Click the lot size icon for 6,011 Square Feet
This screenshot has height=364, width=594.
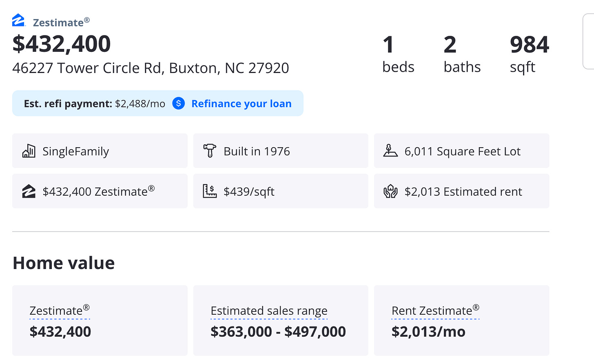(390, 151)
